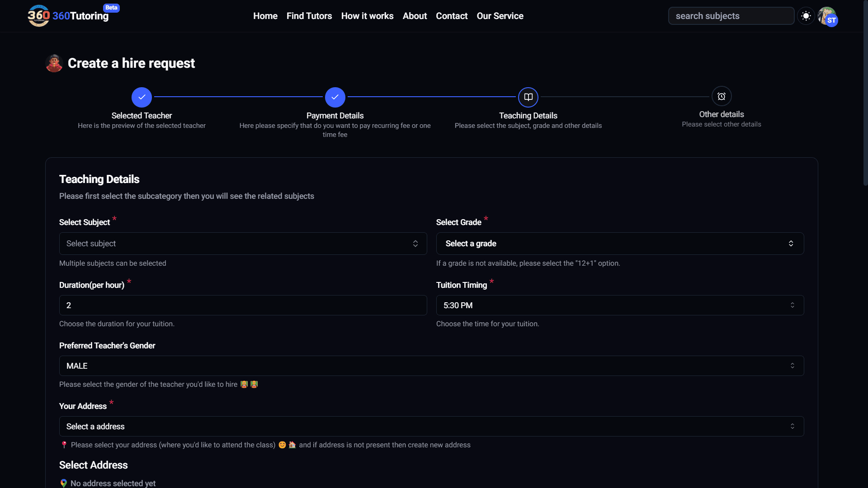Open the Preferred Teacher's Gender MALE dropdown
The height and width of the screenshot is (488, 868).
click(431, 366)
